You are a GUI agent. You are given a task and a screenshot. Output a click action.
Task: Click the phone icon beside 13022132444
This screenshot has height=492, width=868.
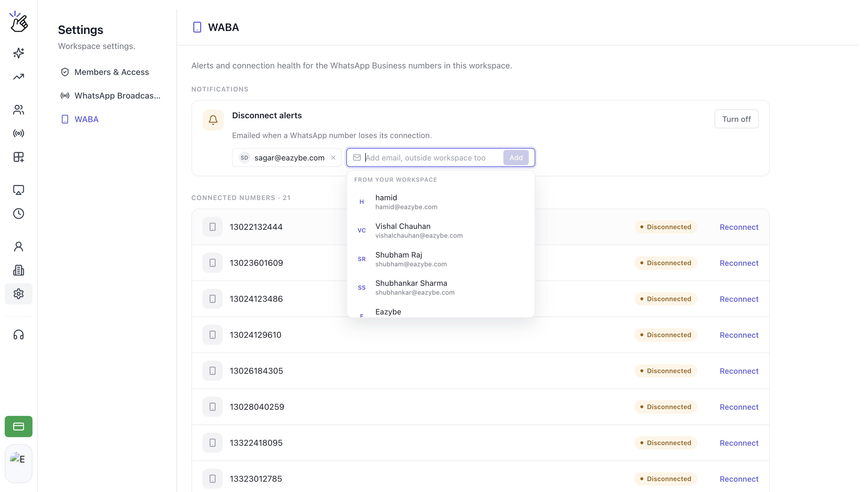point(212,227)
